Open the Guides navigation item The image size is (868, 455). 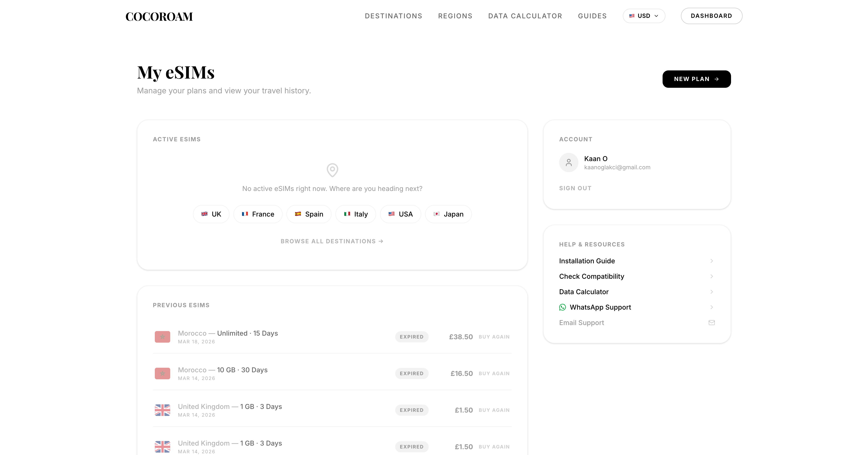pos(592,16)
